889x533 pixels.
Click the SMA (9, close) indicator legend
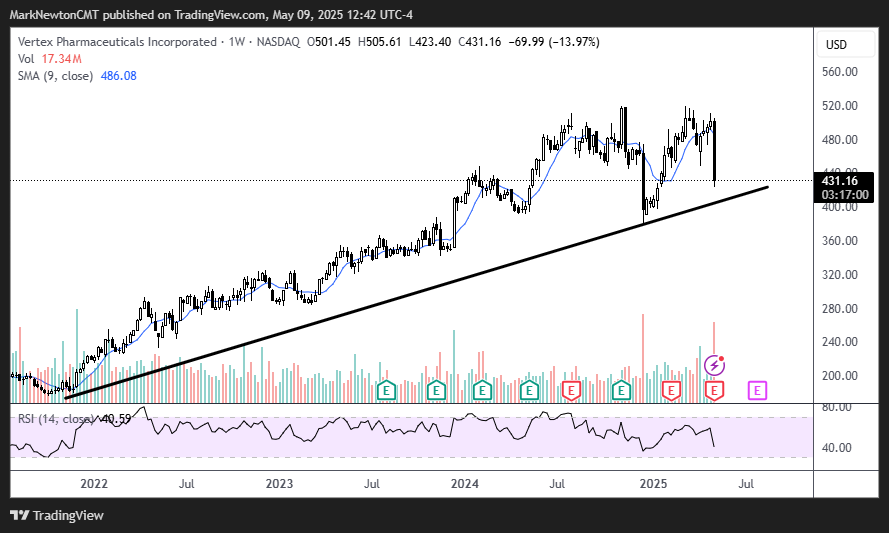click(x=56, y=76)
